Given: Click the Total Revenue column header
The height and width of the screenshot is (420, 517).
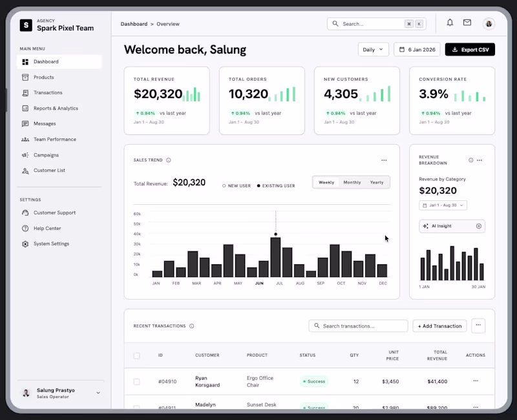Looking at the screenshot, I should pos(437,355).
